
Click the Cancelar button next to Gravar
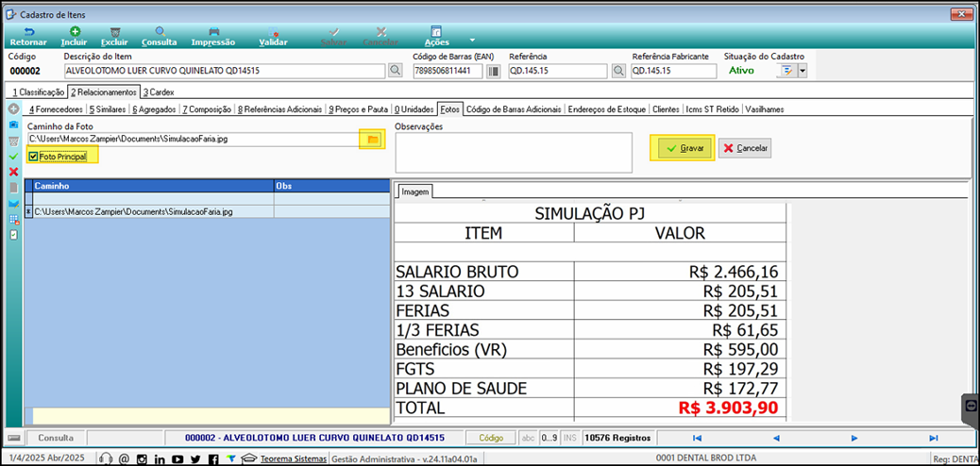745,148
